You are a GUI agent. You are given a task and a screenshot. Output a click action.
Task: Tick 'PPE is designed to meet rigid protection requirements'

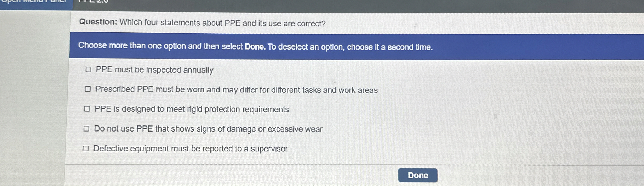(87, 109)
